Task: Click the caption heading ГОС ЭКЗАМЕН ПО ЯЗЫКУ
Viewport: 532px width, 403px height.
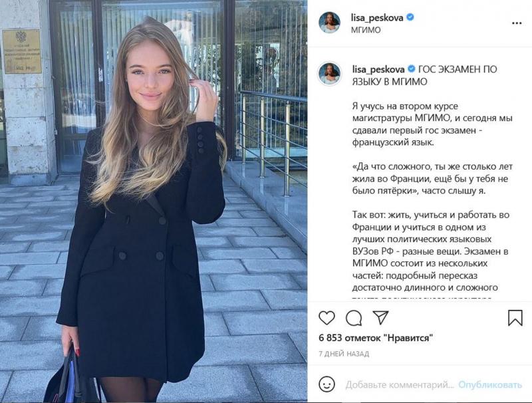Action: [424, 75]
